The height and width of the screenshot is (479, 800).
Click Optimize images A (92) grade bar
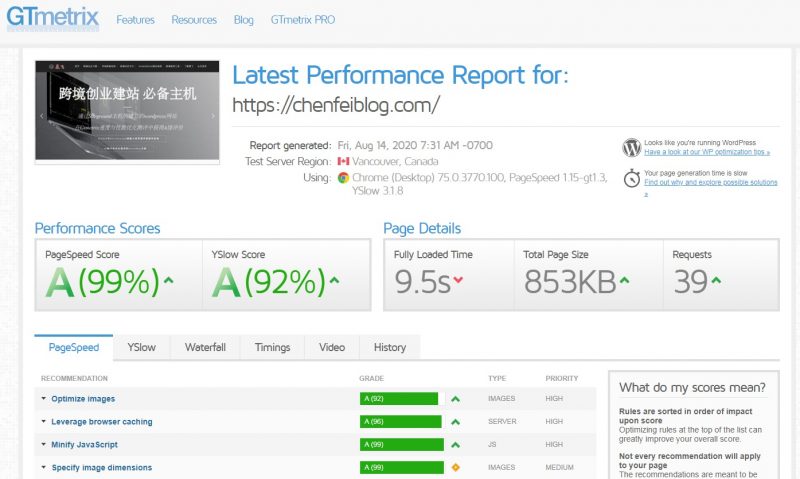click(x=398, y=398)
